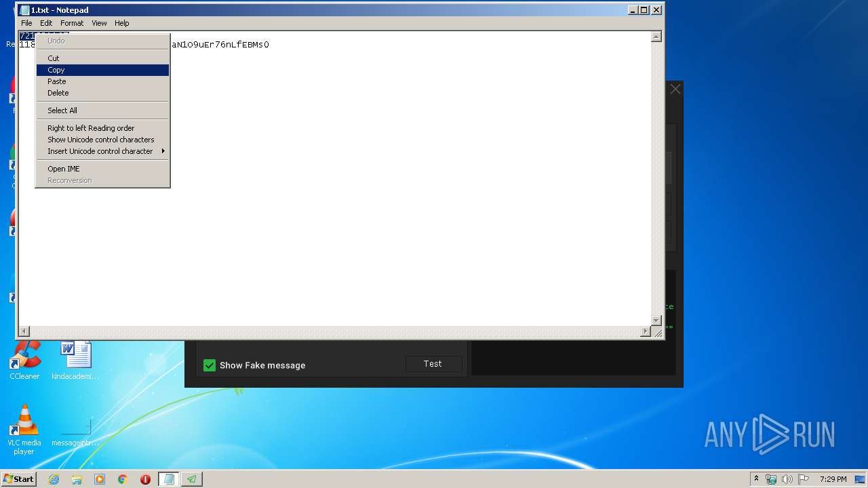Open kindacademi Word document on desktop
This screenshot has width=868, height=488.
(75, 361)
